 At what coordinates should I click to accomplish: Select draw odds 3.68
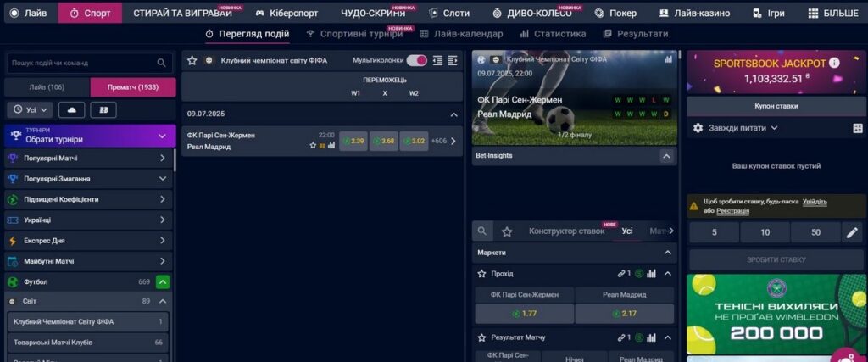click(x=384, y=141)
